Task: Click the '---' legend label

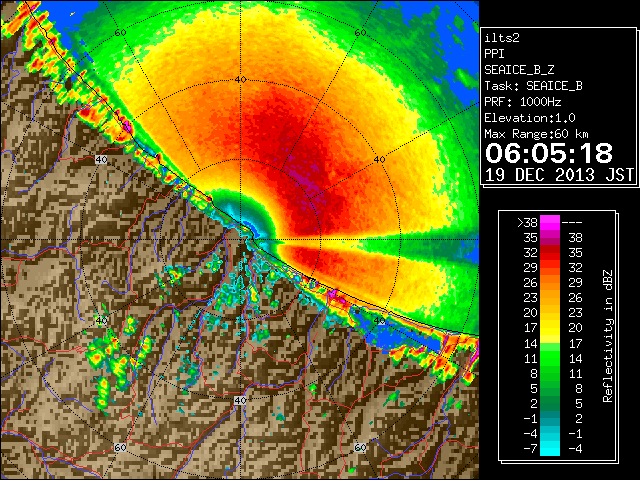Action: point(572,223)
